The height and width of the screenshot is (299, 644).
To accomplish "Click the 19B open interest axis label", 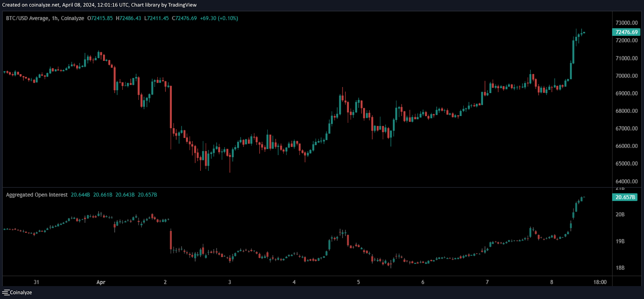I will click(620, 241).
